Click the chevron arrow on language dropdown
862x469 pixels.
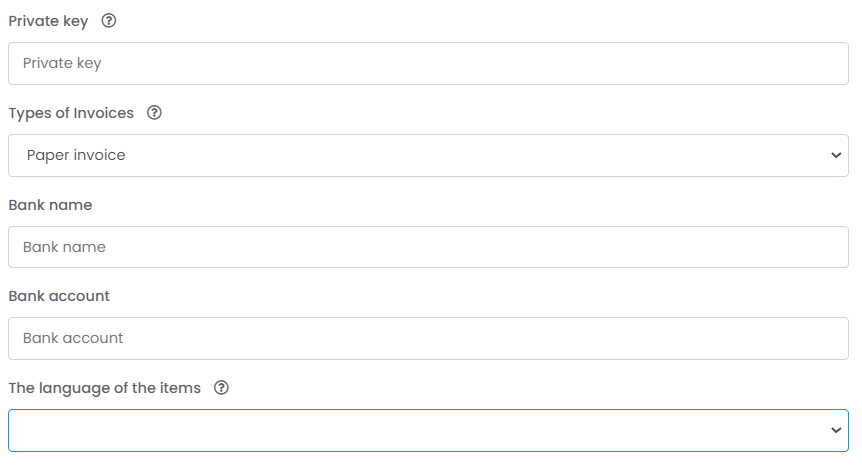coord(836,431)
